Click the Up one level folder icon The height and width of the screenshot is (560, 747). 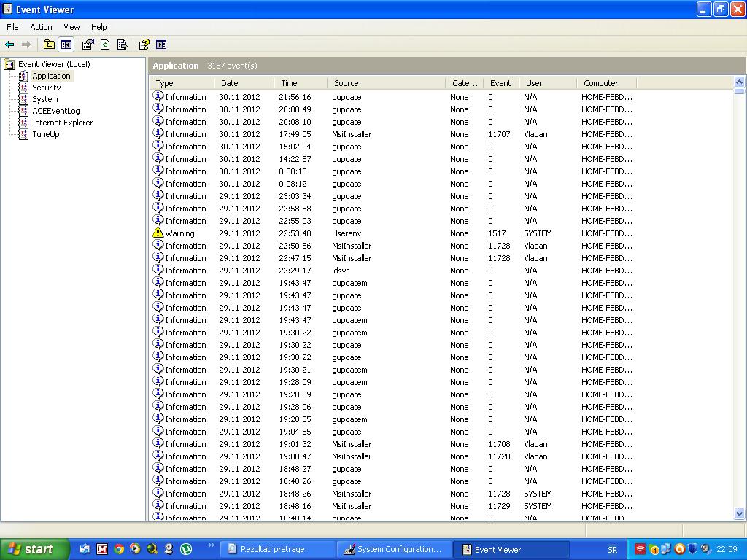(x=49, y=44)
